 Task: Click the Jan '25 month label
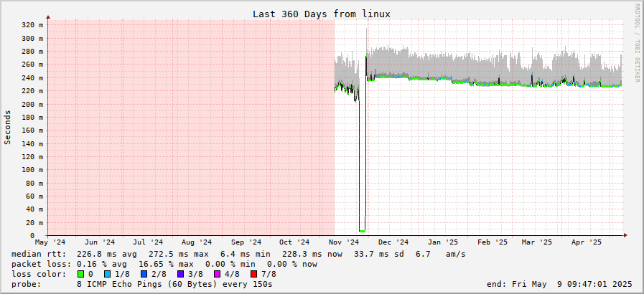click(443, 242)
